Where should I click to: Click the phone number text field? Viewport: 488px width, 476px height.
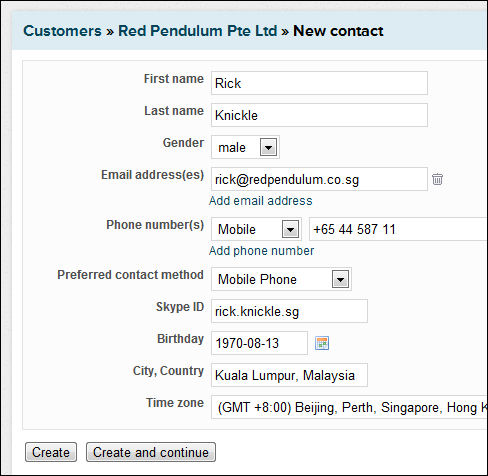click(x=399, y=229)
